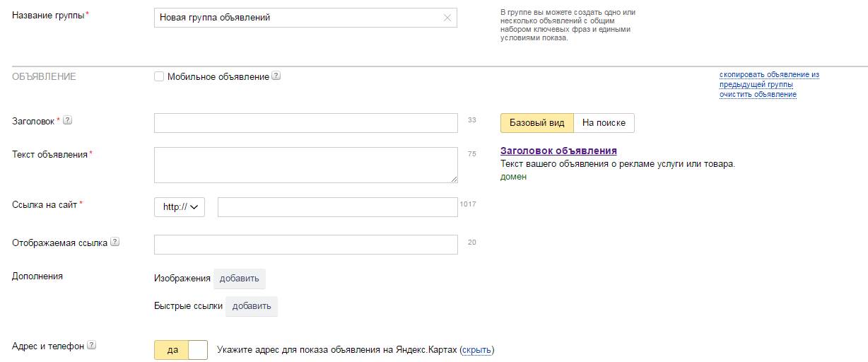
Task: Click добавить button for Быстрые ссылки
Action: (251, 306)
